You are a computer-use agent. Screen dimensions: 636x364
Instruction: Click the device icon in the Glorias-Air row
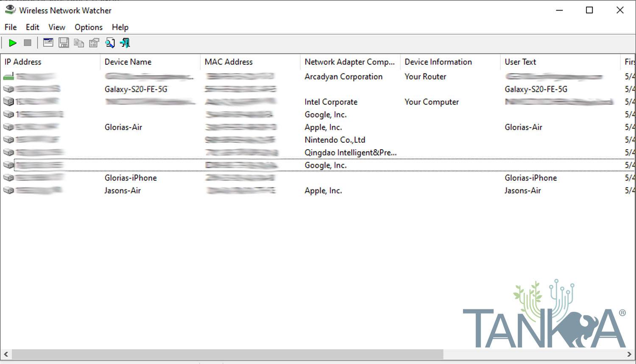8,127
